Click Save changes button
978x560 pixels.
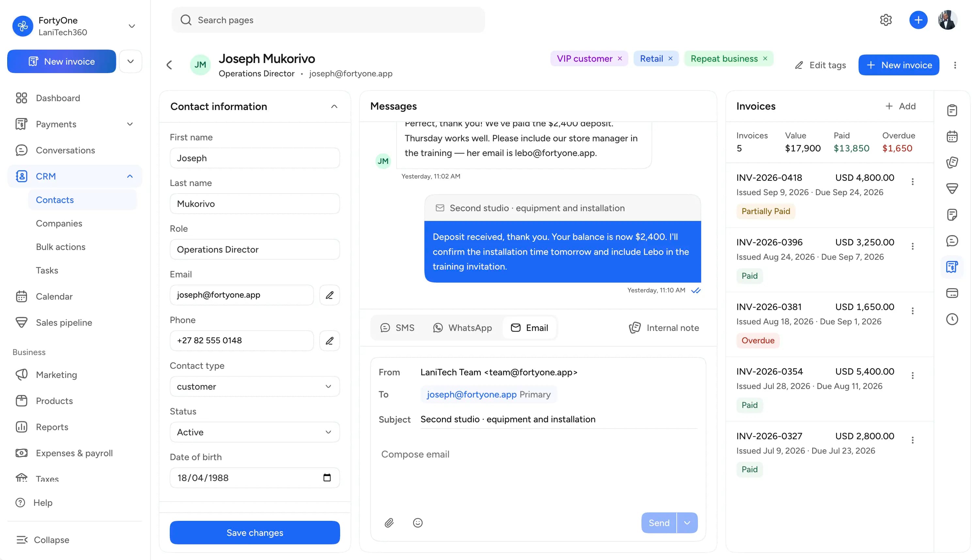click(255, 533)
